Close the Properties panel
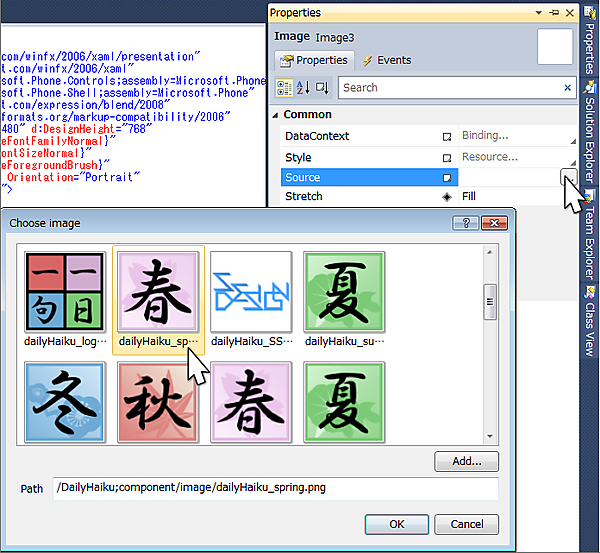The height and width of the screenshot is (553, 600). pyautogui.click(x=570, y=13)
